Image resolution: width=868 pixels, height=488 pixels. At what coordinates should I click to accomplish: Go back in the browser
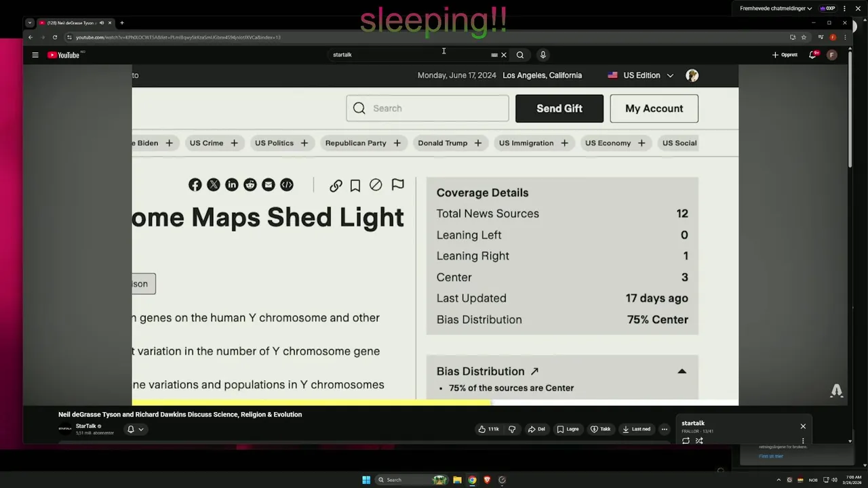coord(31,37)
